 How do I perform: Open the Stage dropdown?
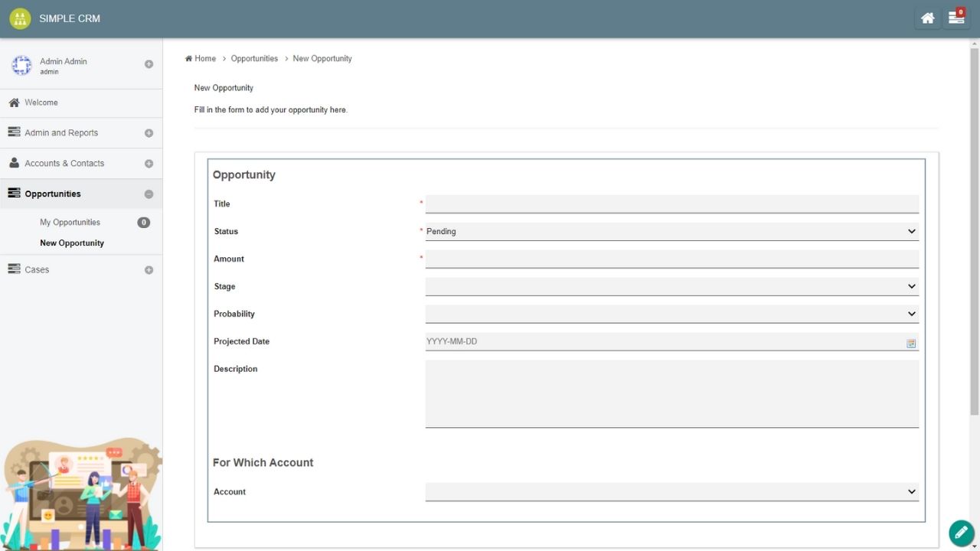[671, 286]
